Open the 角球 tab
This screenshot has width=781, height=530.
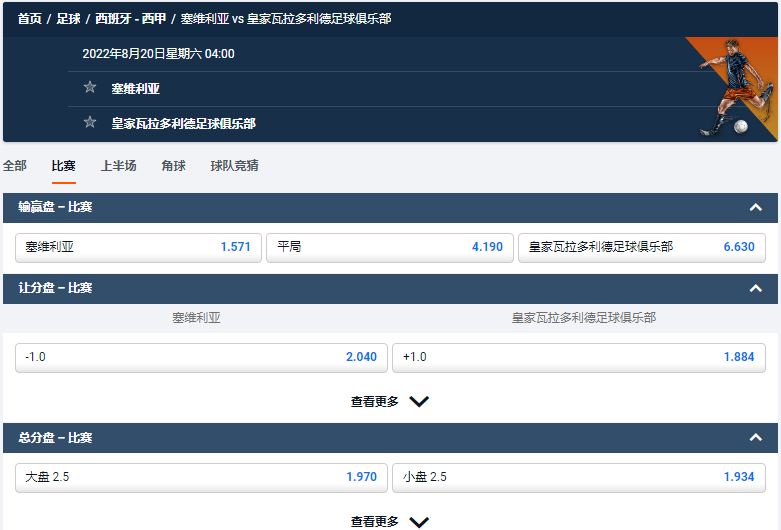(x=173, y=166)
